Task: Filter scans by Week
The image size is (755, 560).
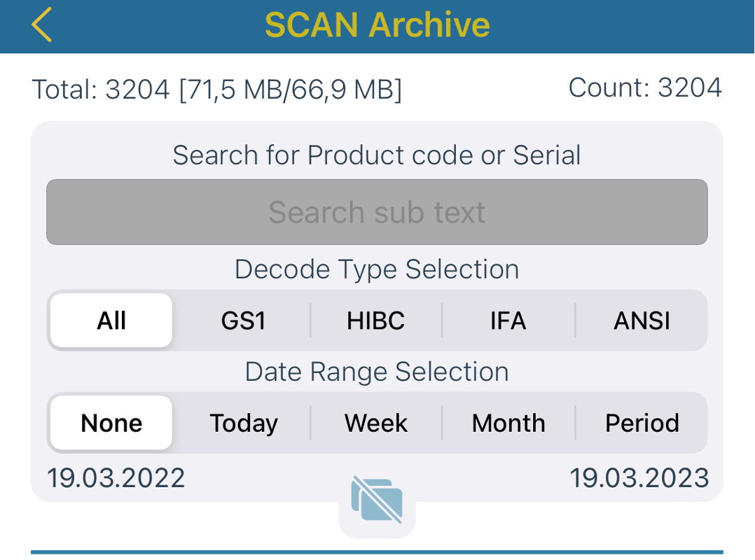Action: [x=376, y=423]
